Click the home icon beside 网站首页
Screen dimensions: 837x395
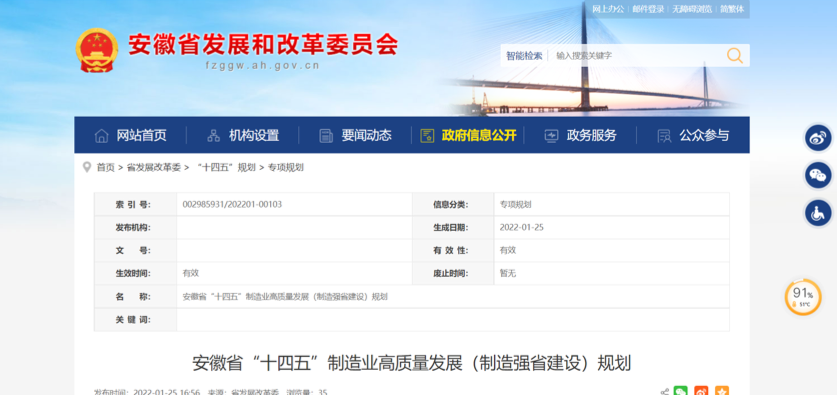coord(101,136)
